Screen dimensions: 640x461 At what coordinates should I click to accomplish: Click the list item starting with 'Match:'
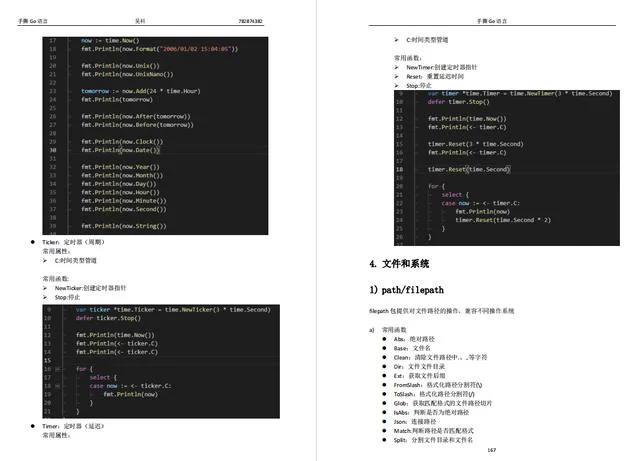point(433,431)
